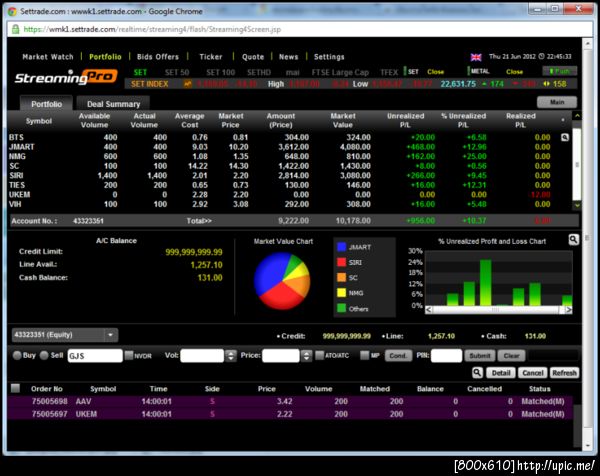Screen dimensions: 600x476
Task: Select the SET 50 index tab
Action: [x=177, y=72]
